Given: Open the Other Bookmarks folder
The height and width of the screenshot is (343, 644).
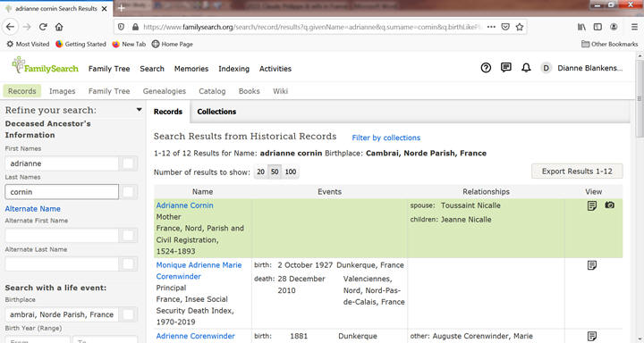Looking at the screenshot, I should pos(610,44).
